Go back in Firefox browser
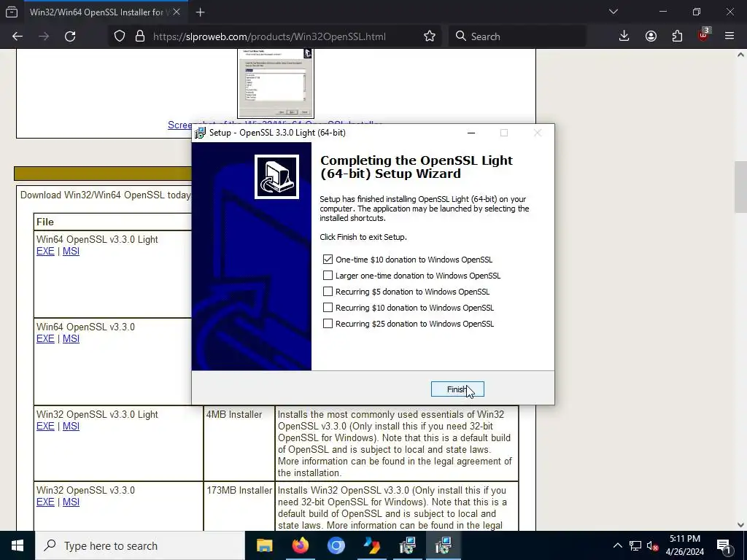The width and height of the screenshot is (747, 560). click(18, 36)
